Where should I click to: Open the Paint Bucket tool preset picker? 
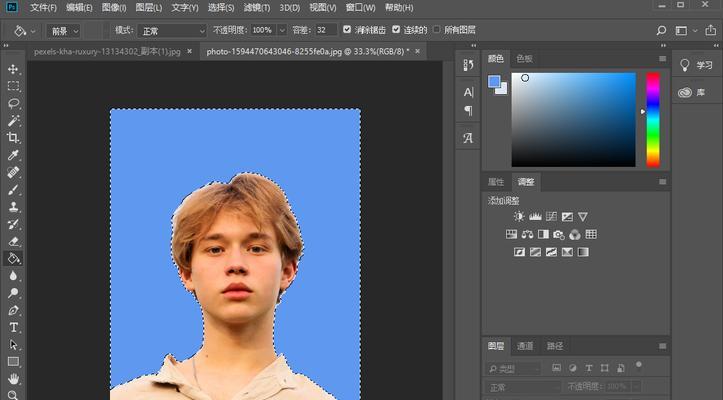(24, 31)
